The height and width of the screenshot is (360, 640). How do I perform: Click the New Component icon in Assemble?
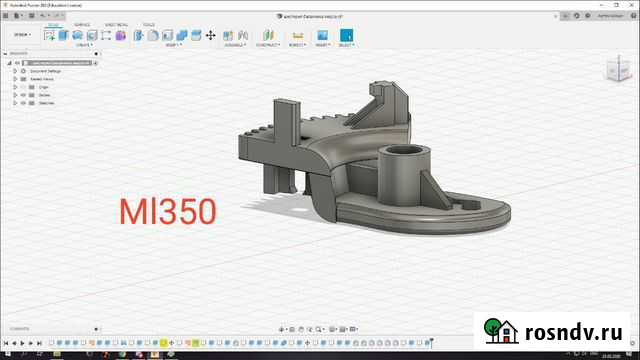[x=228, y=36]
